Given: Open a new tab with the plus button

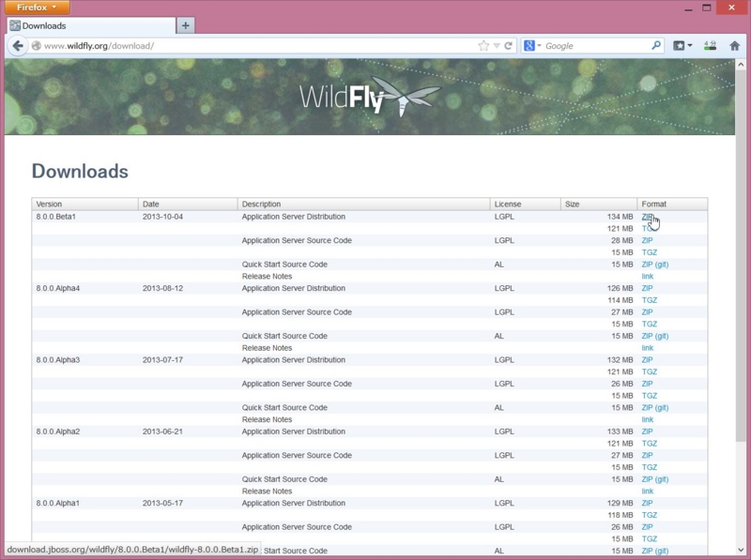Looking at the screenshot, I should [185, 25].
